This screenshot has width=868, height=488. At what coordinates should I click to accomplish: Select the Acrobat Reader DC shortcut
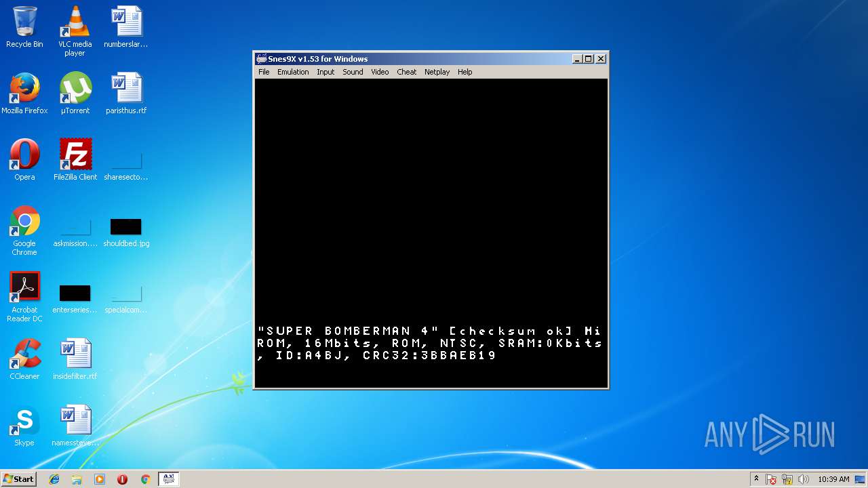coord(24,297)
